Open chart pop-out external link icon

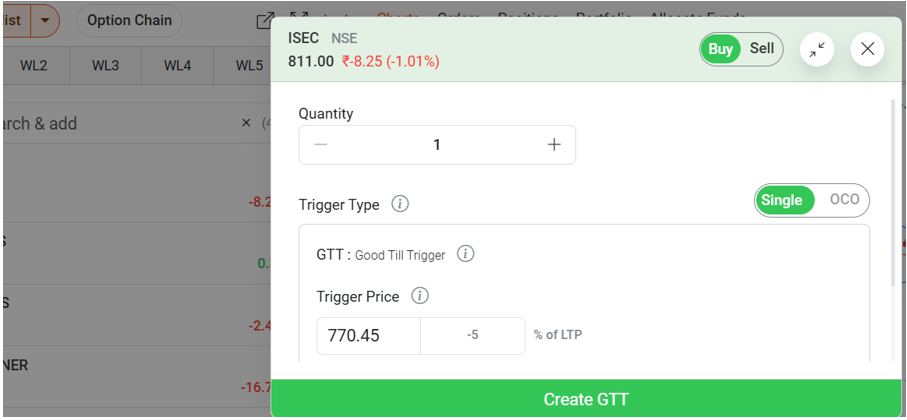265,20
